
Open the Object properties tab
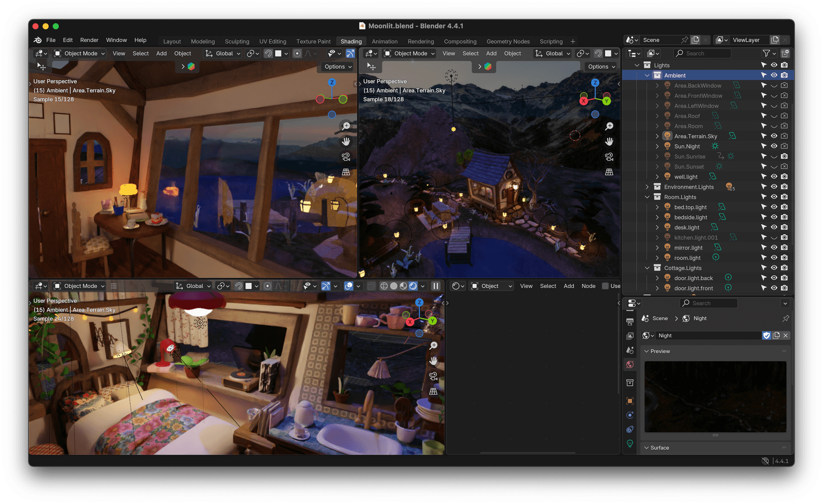point(630,401)
